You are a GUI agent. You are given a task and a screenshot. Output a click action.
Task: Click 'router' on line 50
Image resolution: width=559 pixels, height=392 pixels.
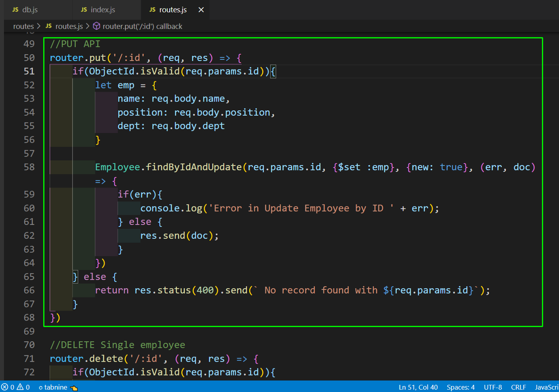(67, 58)
